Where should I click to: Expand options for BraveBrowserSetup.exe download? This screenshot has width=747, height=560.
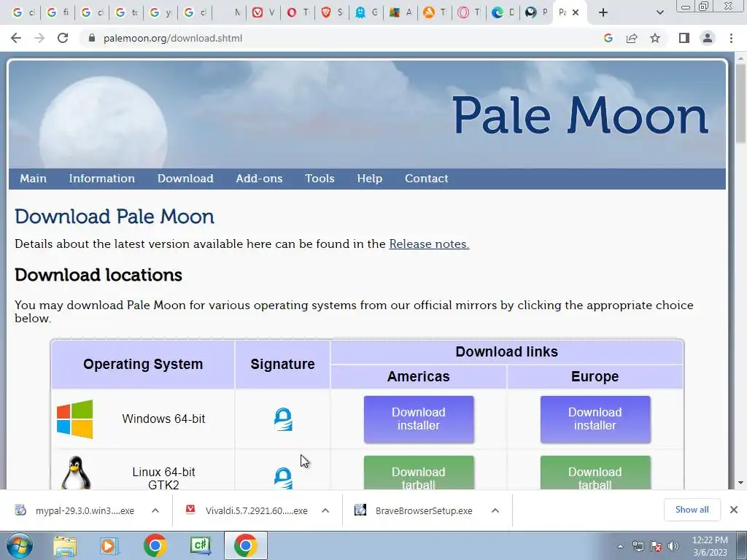coord(495,510)
